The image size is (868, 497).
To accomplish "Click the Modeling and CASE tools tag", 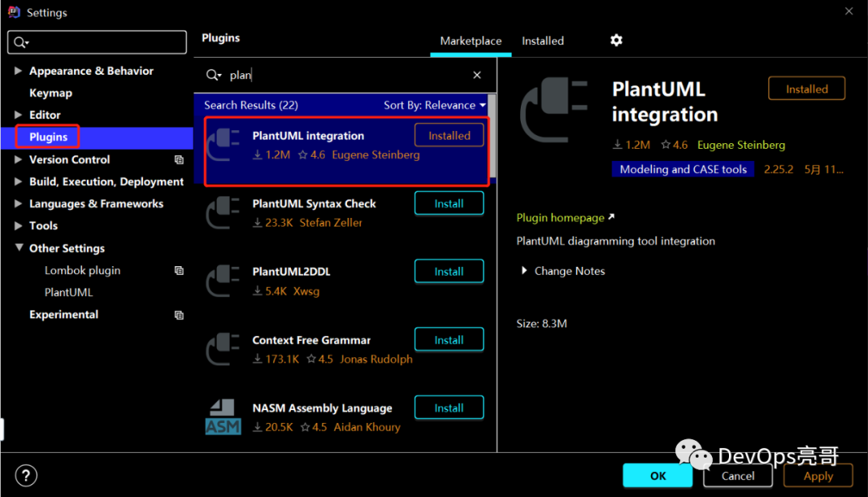I will (x=683, y=169).
